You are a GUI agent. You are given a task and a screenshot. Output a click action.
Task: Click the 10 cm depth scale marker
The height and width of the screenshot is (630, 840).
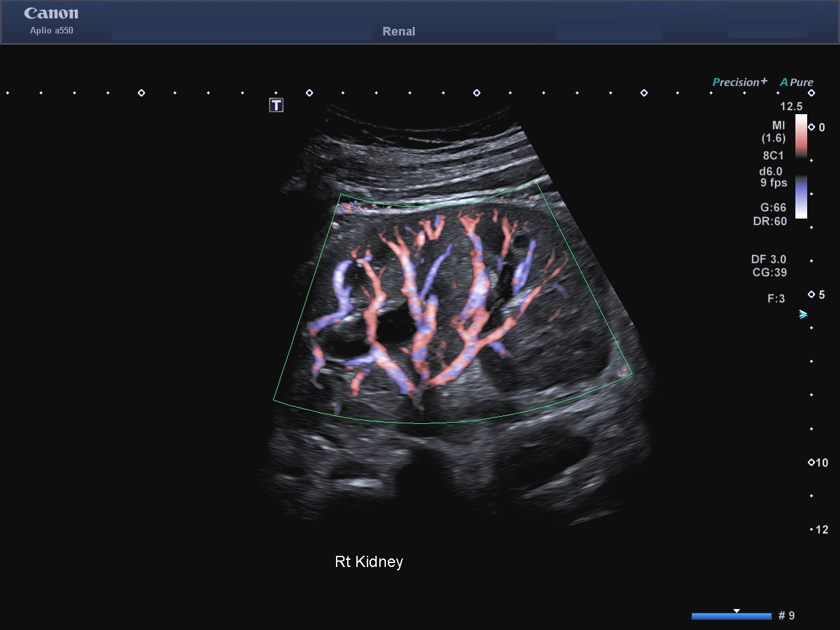(x=818, y=463)
